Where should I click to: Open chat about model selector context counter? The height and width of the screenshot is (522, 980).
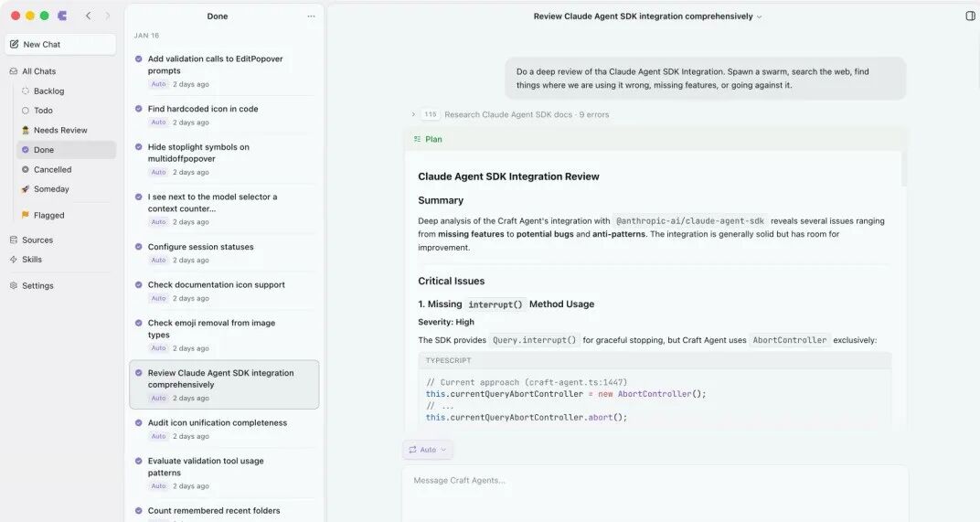224,208
